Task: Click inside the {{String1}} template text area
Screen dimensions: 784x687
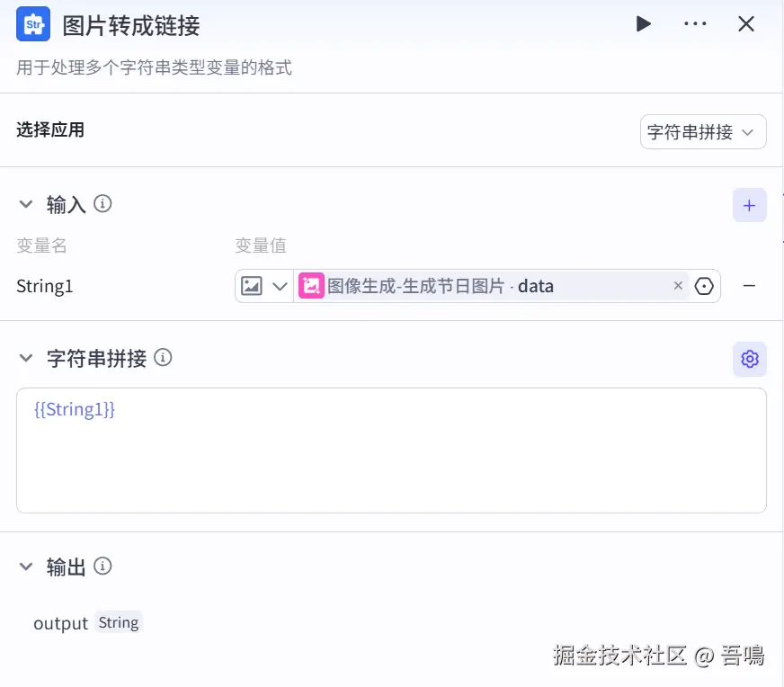Action: tap(391, 451)
